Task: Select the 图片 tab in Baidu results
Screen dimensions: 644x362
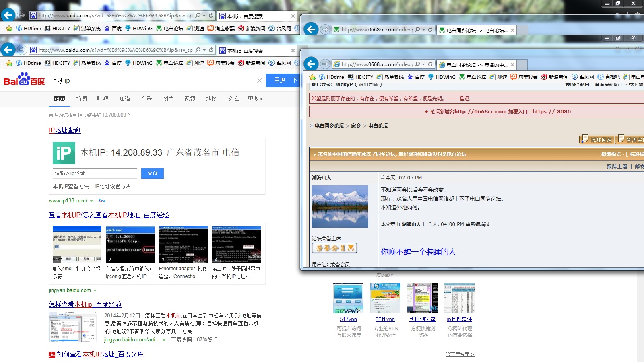Action: (168, 99)
